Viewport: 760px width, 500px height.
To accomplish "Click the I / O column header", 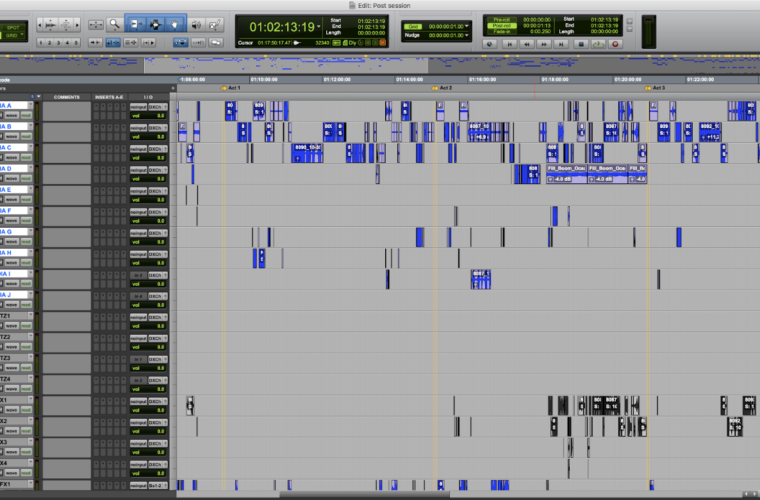I will coord(148,97).
